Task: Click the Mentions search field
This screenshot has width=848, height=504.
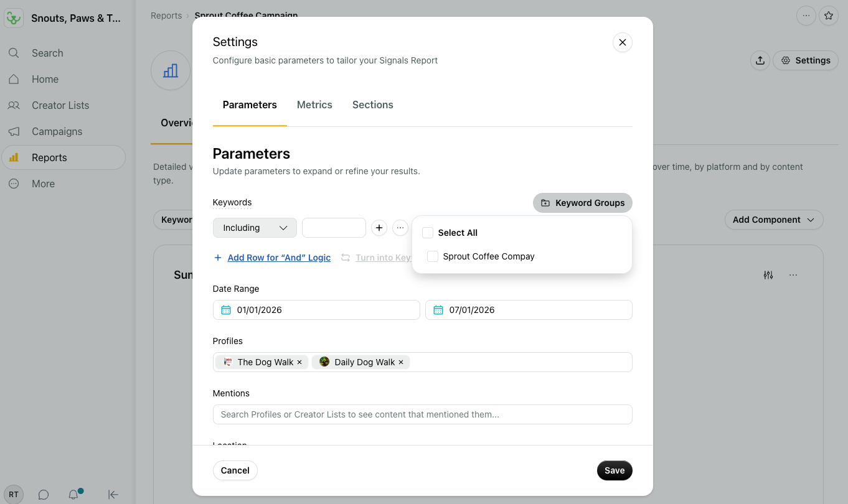Action: 423,414
